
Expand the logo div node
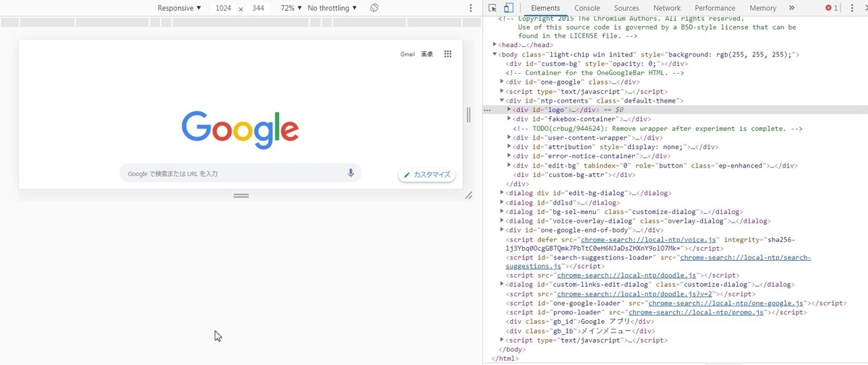pos(509,110)
